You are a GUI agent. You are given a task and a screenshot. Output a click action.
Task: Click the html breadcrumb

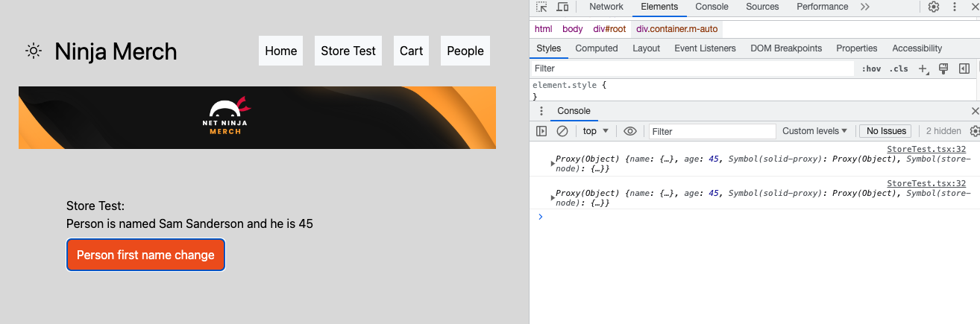[x=544, y=29]
